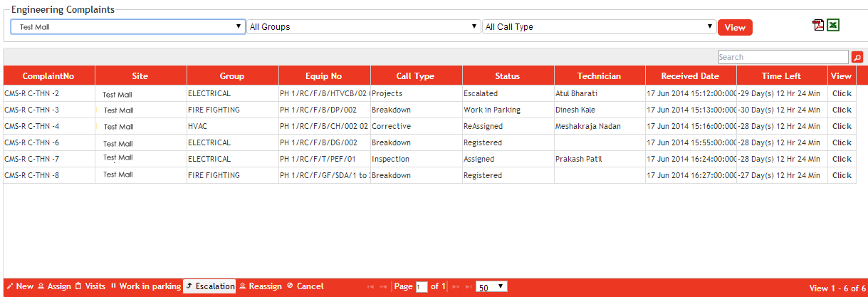Go to last page pager icon
The height and width of the screenshot is (297, 868).
pyautogui.click(x=468, y=286)
